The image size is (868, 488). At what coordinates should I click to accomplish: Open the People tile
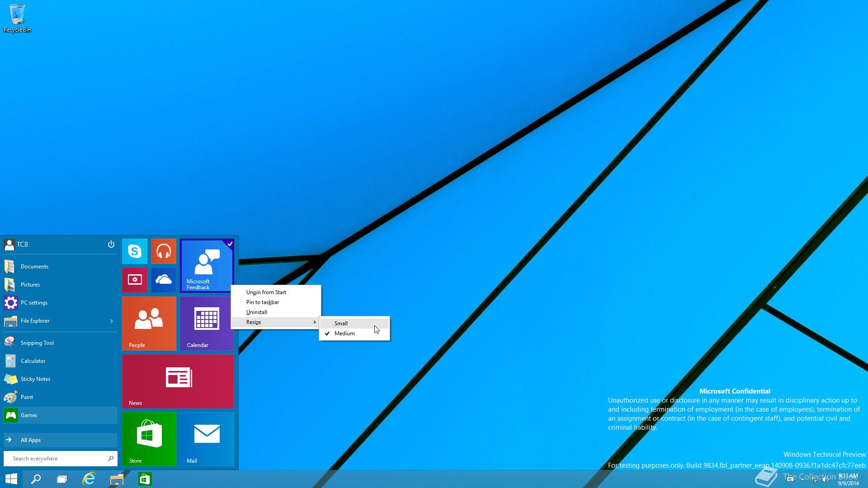click(149, 324)
